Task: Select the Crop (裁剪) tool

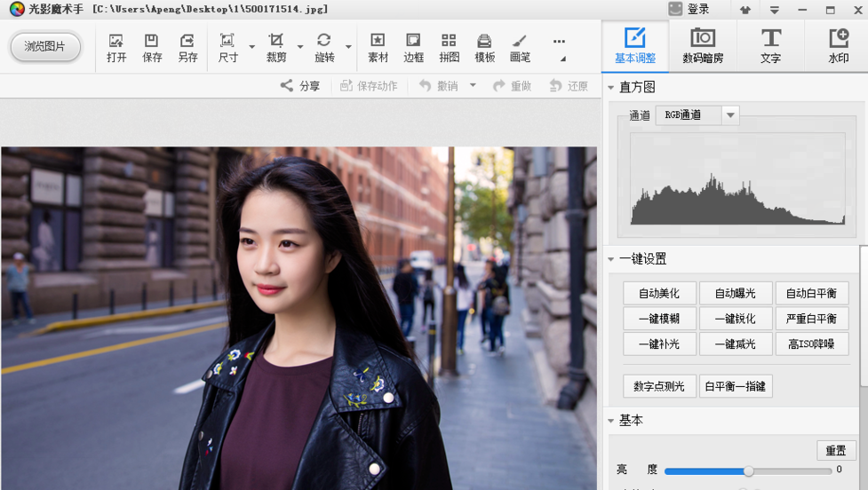Action: click(x=276, y=47)
